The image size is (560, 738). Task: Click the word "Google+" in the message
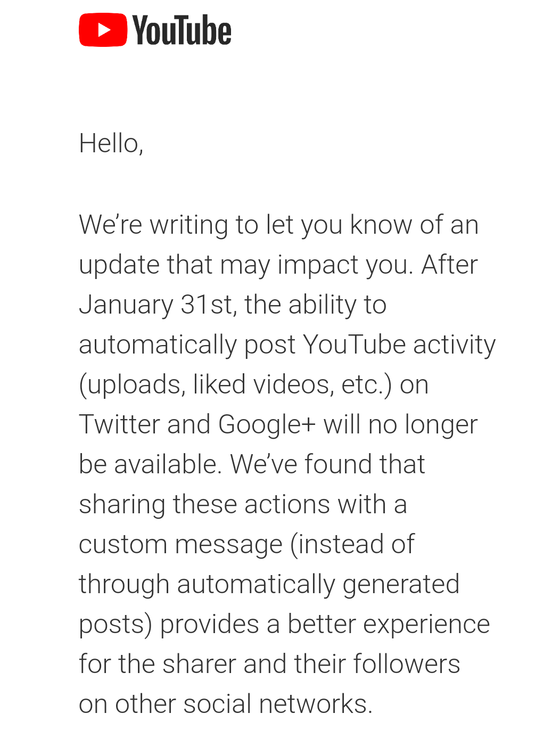(x=267, y=424)
